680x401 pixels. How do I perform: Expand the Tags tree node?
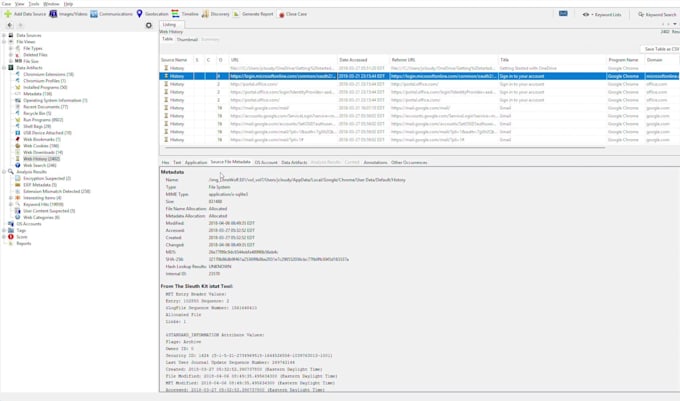point(4,230)
